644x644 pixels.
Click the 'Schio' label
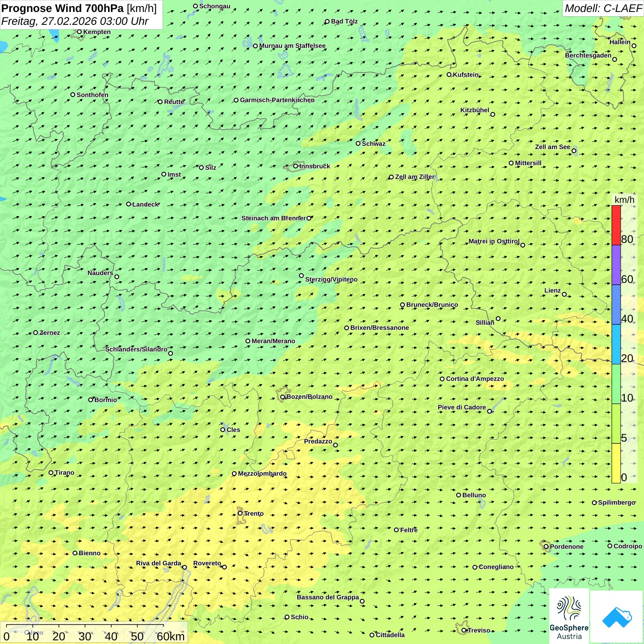click(300, 617)
